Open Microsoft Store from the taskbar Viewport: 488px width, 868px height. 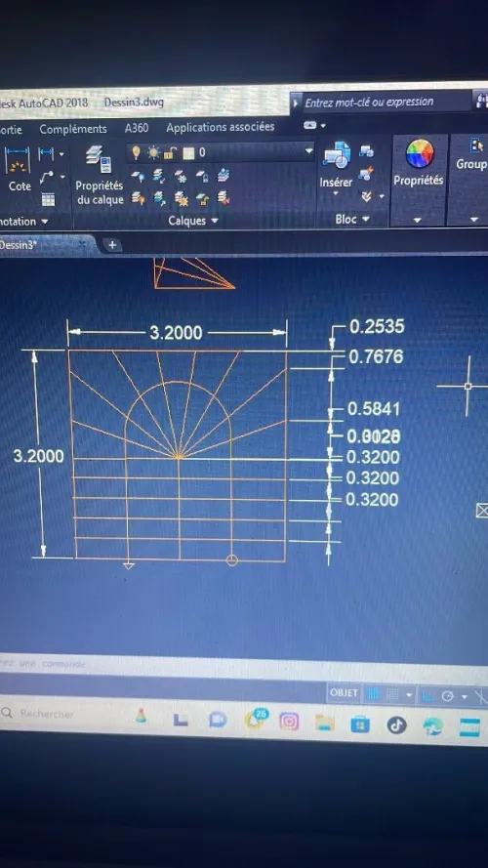point(360,723)
